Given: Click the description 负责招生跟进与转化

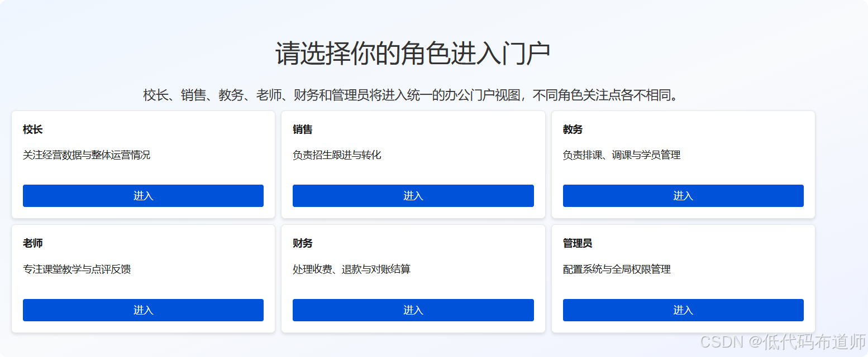Looking at the screenshot, I should point(336,155).
